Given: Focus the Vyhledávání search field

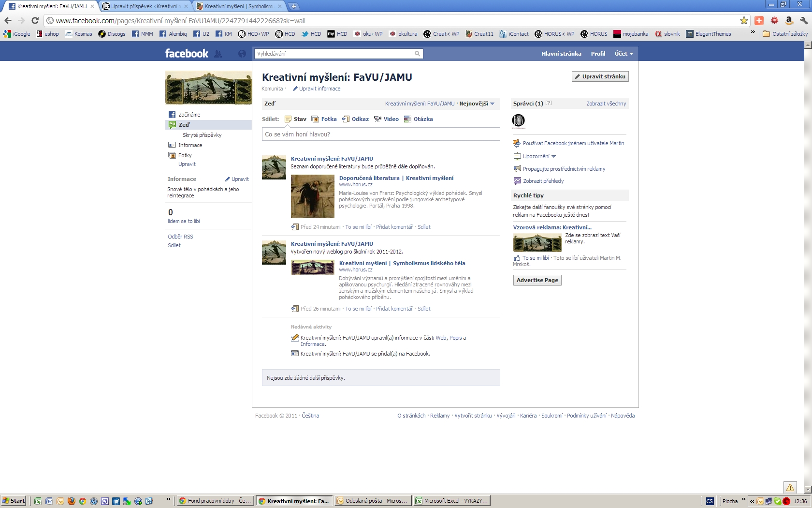Looking at the screenshot, I should [x=333, y=54].
